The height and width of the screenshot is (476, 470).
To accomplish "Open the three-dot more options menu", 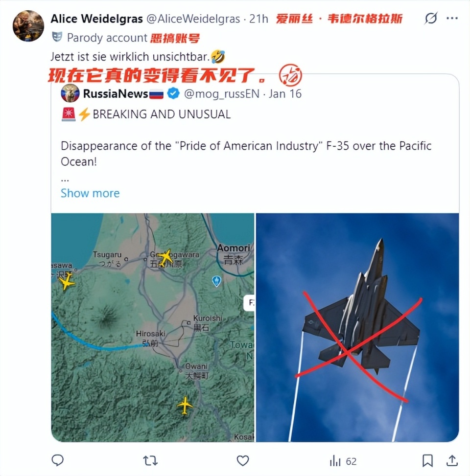I will pos(452,18).
